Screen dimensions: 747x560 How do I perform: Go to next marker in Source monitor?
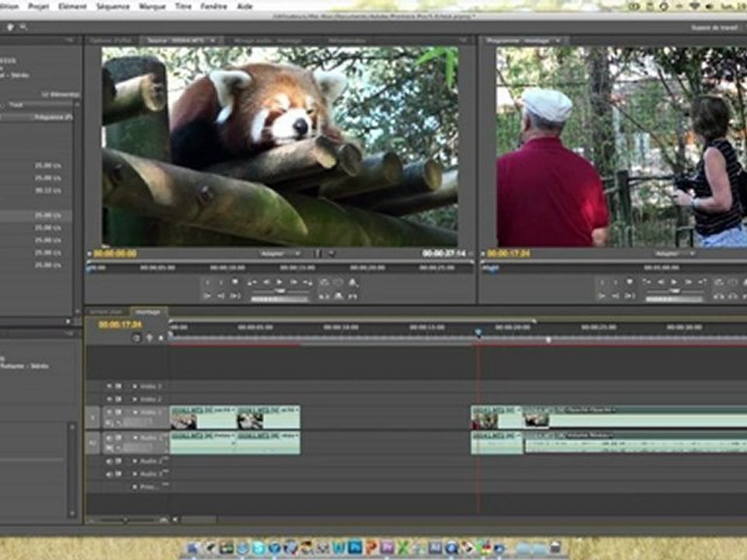(x=308, y=282)
